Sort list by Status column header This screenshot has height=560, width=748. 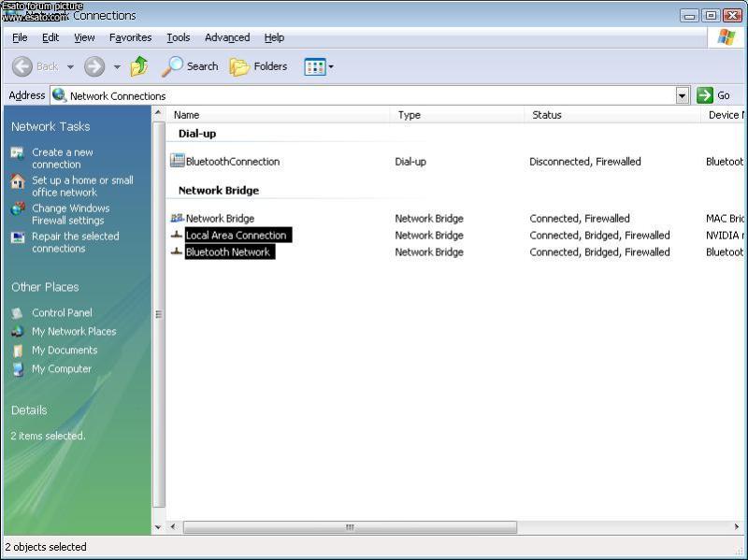pyautogui.click(x=547, y=115)
